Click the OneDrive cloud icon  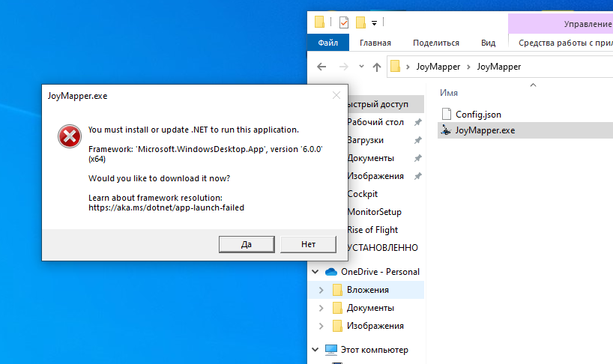(x=331, y=271)
